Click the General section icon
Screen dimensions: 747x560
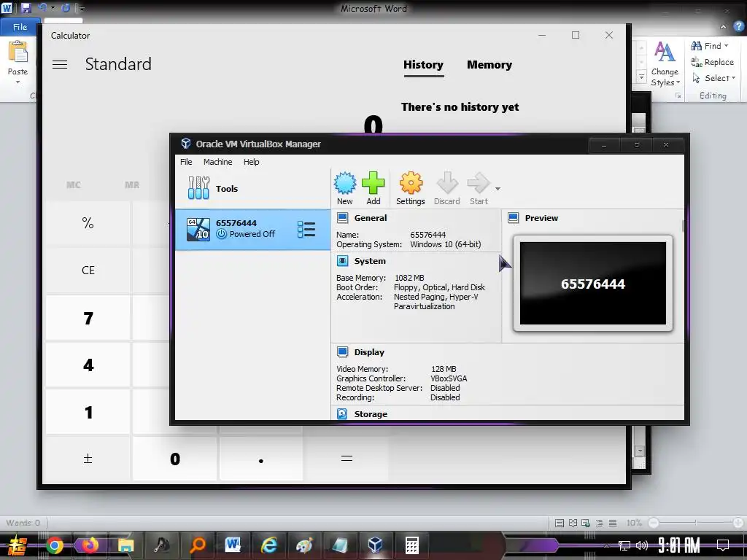pyautogui.click(x=342, y=218)
